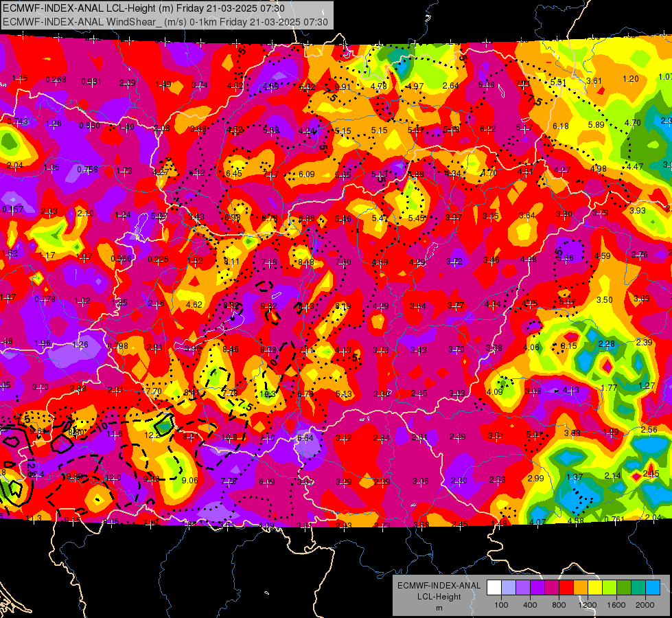Click the grid value 6.22
The height and width of the screenshot is (618, 672).
click(x=488, y=128)
